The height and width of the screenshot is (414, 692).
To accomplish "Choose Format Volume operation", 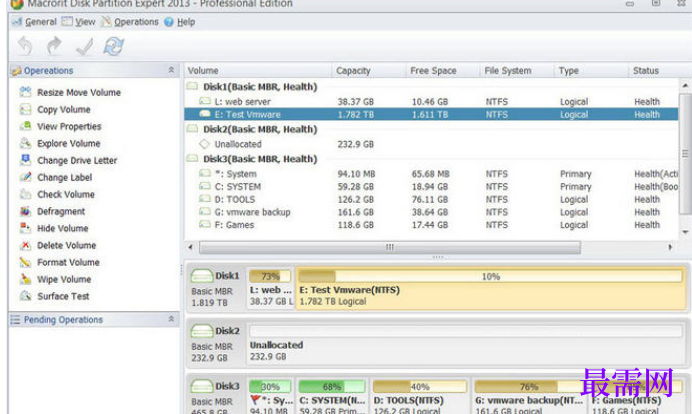I will pos(68,262).
